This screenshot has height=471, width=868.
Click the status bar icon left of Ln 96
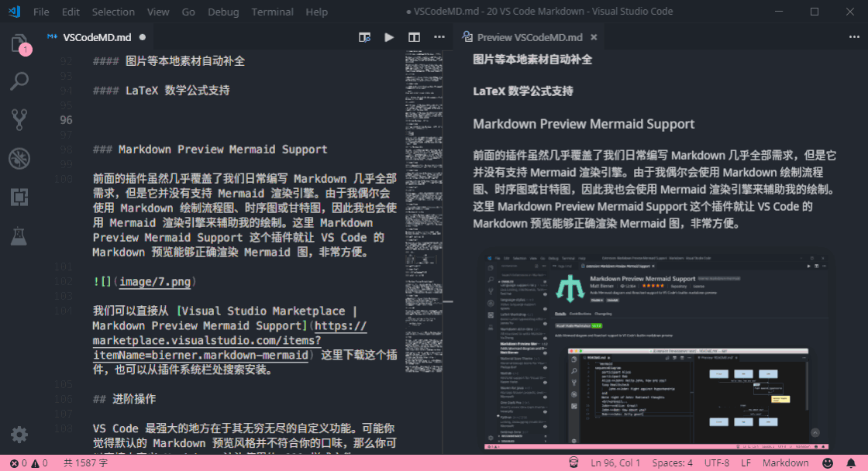point(573,462)
